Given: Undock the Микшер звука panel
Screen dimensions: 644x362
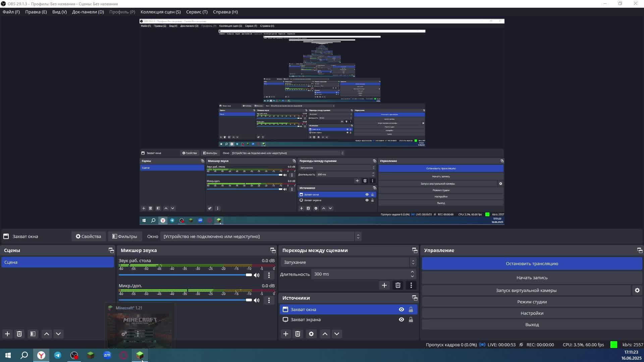Looking at the screenshot, I should [273, 250].
